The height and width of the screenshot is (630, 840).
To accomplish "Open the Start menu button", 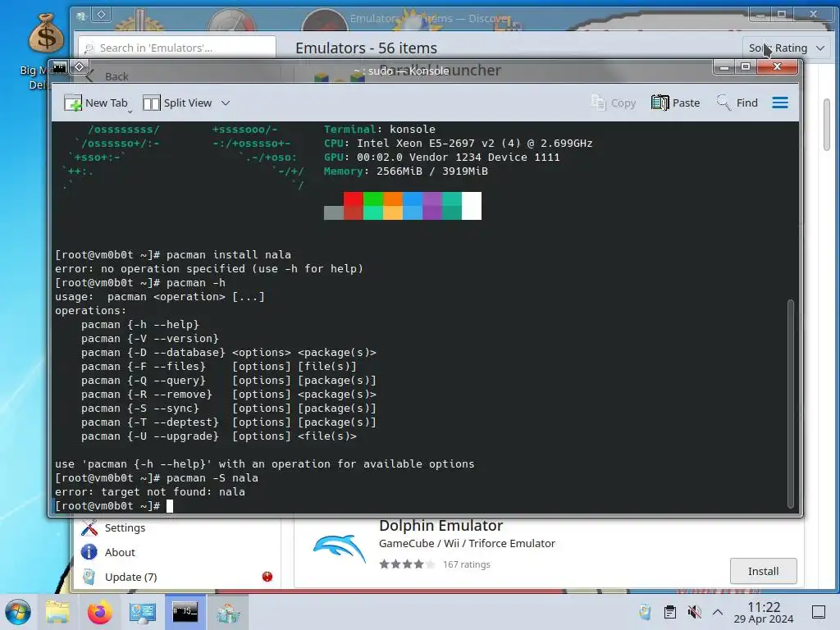I will tap(18, 612).
